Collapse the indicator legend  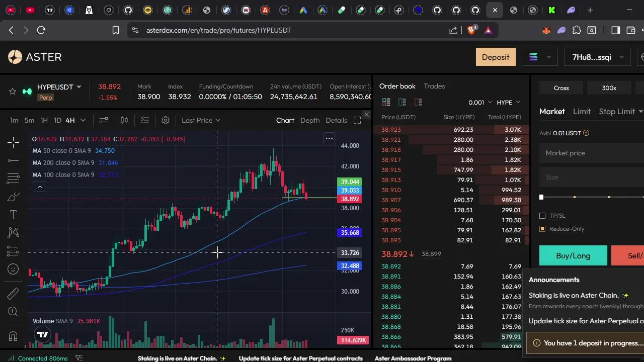click(x=40, y=187)
